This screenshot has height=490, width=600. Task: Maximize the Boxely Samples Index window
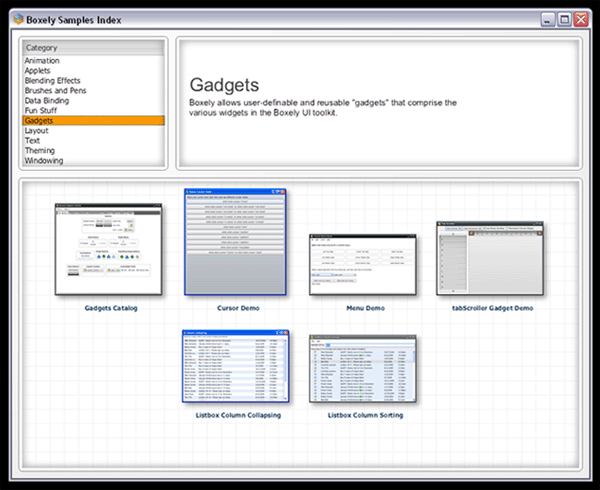pyautogui.click(x=564, y=20)
